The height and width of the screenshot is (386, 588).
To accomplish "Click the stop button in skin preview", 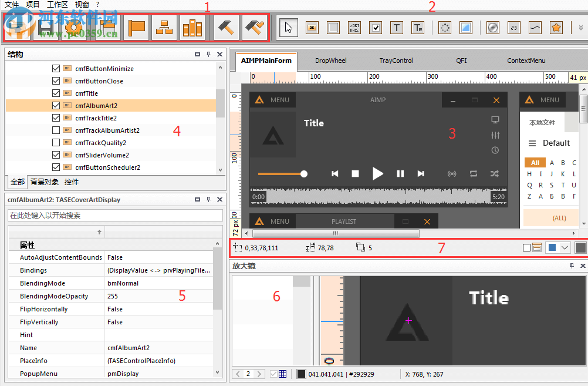I will (x=355, y=173).
